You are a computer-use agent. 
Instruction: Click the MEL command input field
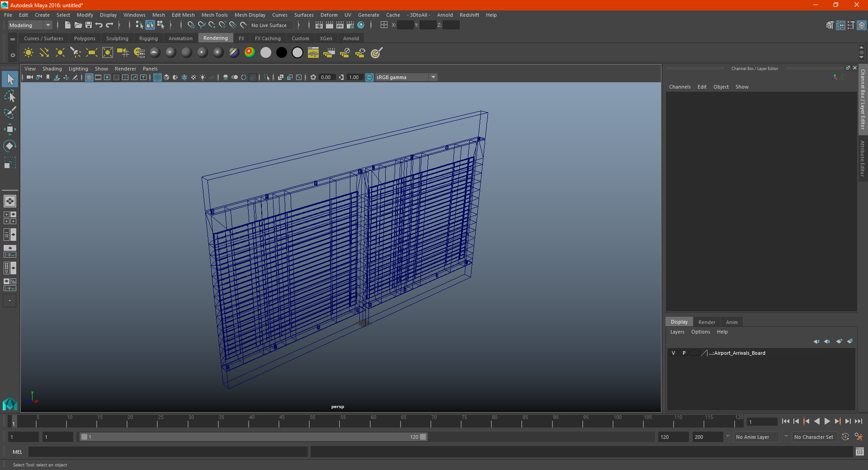pos(168,452)
